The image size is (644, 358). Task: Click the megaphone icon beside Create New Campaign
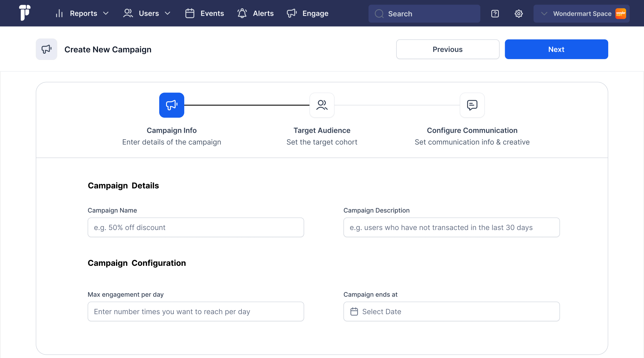(47, 49)
